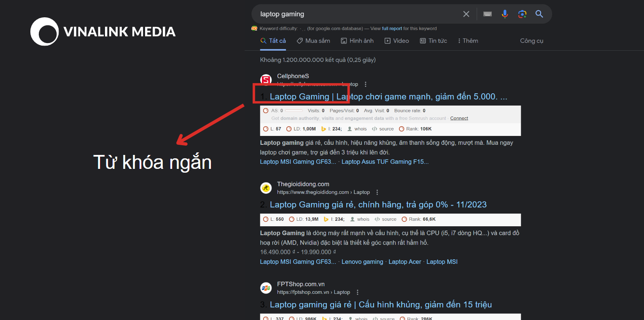
Task: Switch to the 'Mua sắm' tab
Action: pos(313,41)
